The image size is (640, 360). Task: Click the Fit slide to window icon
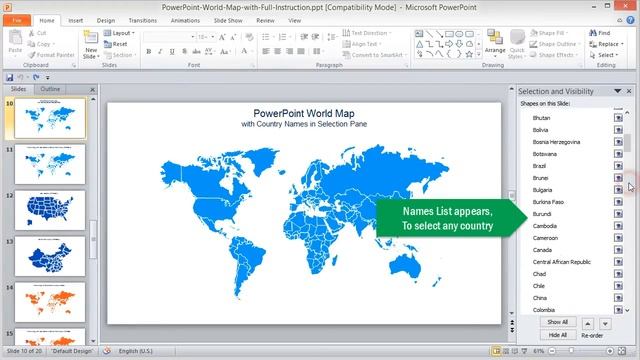(622, 351)
